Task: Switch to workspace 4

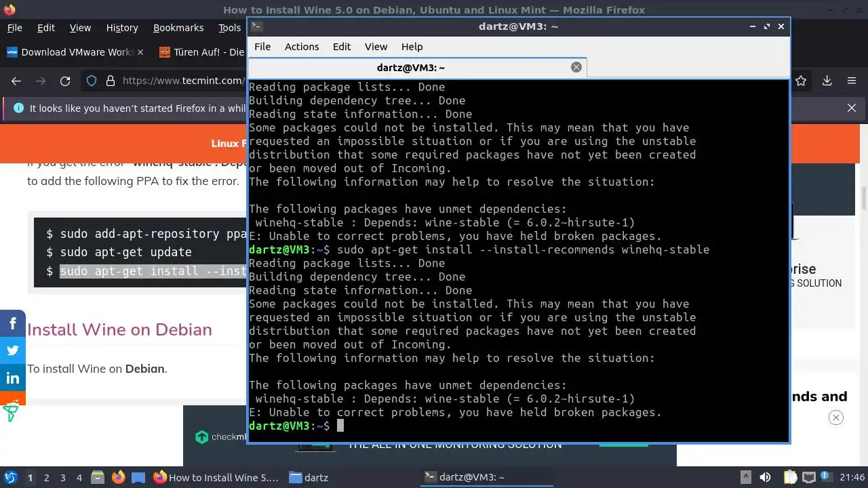Action: [x=79, y=477]
